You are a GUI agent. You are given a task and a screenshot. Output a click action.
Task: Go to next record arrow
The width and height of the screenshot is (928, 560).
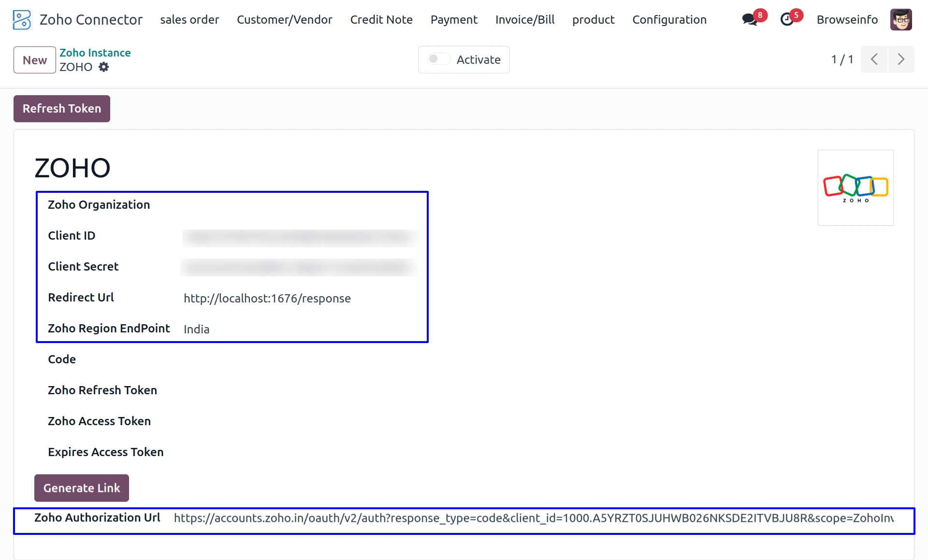pyautogui.click(x=901, y=59)
